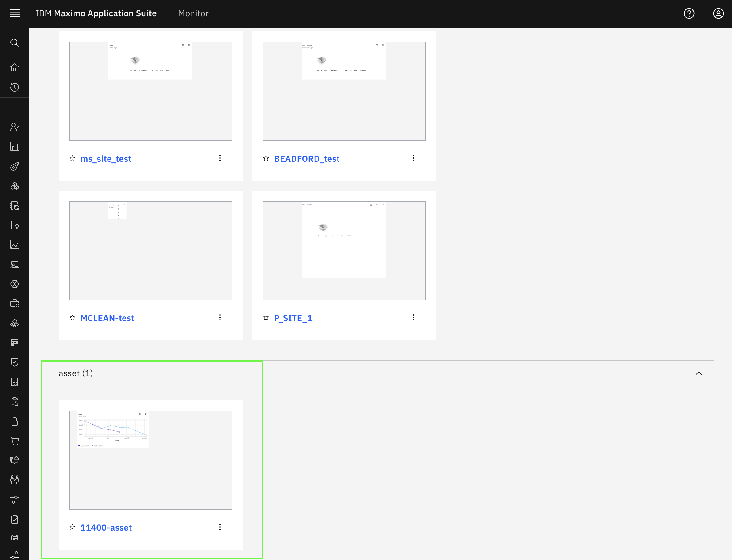Open the document certificate sidebar icon

[x=15, y=225]
